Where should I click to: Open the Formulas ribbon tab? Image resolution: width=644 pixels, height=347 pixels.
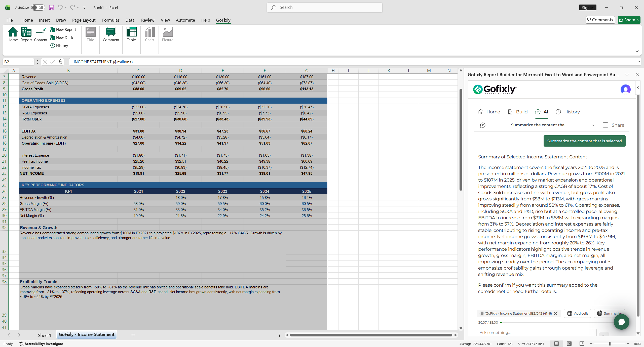(111, 20)
